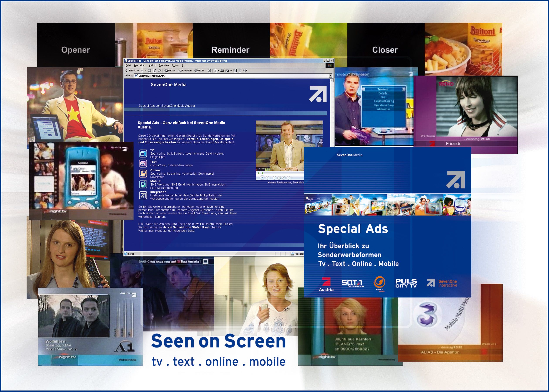The width and height of the screenshot is (549, 392).
Task: Click the Favoriten toolbar button
Action: point(185,71)
